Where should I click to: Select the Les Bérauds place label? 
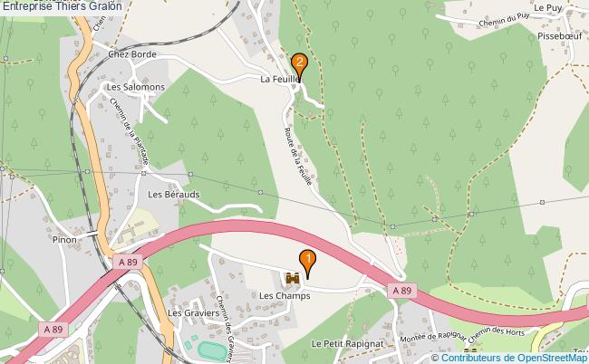pyautogui.click(x=174, y=195)
